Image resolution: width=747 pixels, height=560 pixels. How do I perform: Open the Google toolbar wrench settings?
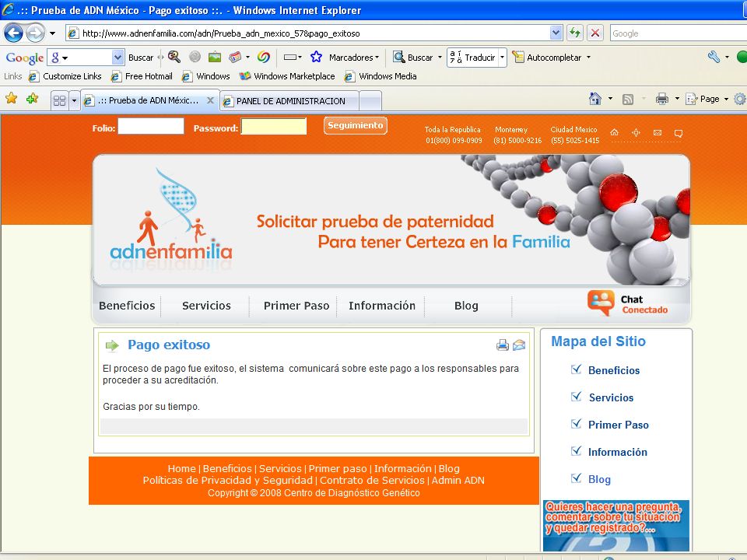[714, 58]
